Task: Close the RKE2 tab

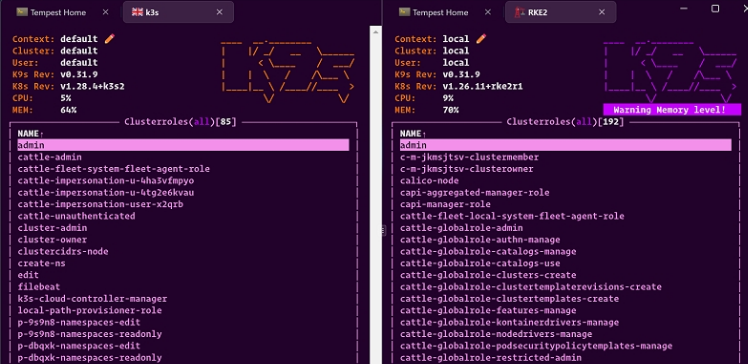Action: click(x=602, y=12)
